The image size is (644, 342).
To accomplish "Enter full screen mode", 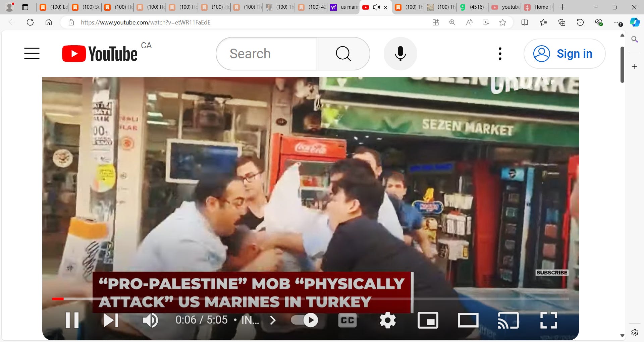I will click(x=549, y=320).
